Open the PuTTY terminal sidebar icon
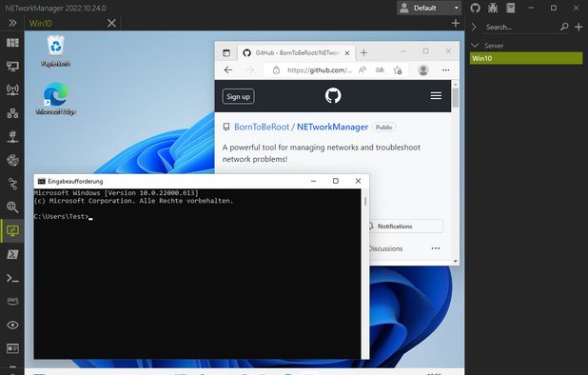Image resolution: width=588 pixels, height=375 pixels. 12,278
